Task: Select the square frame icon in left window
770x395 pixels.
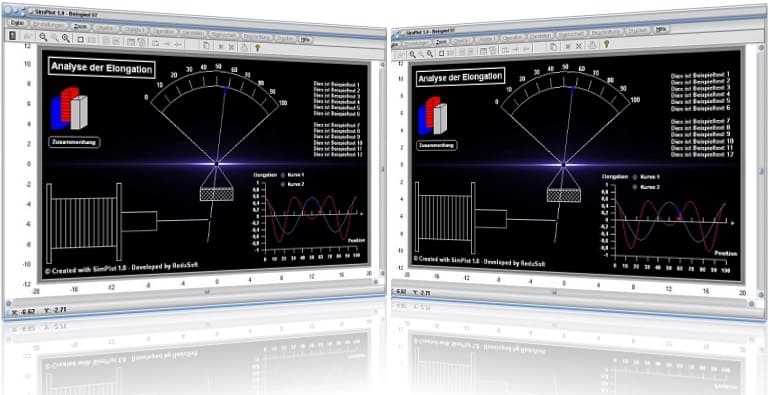Action: click(81, 39)
